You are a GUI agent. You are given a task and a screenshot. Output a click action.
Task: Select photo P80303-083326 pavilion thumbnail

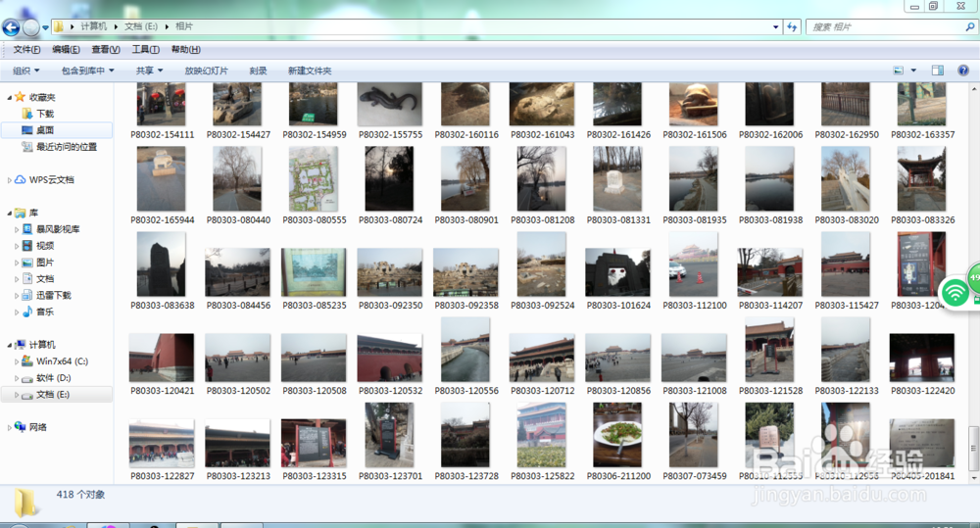tap(922, 178)
